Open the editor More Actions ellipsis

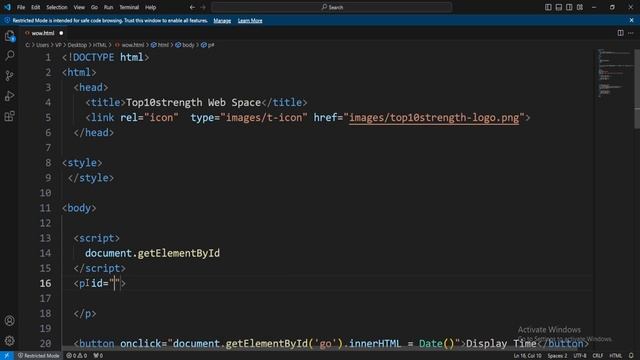631,33
